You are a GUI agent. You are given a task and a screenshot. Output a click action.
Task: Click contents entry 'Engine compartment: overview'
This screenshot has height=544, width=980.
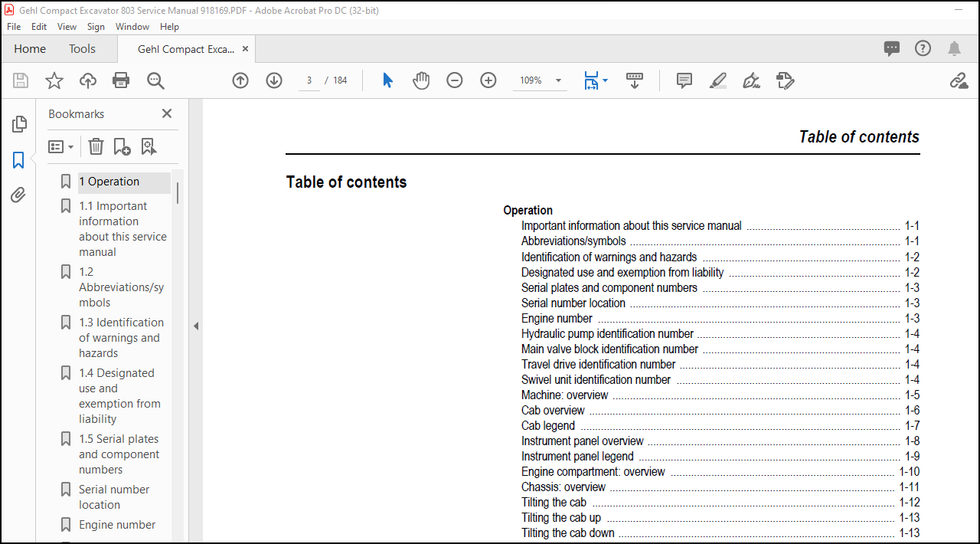[593, 471]
